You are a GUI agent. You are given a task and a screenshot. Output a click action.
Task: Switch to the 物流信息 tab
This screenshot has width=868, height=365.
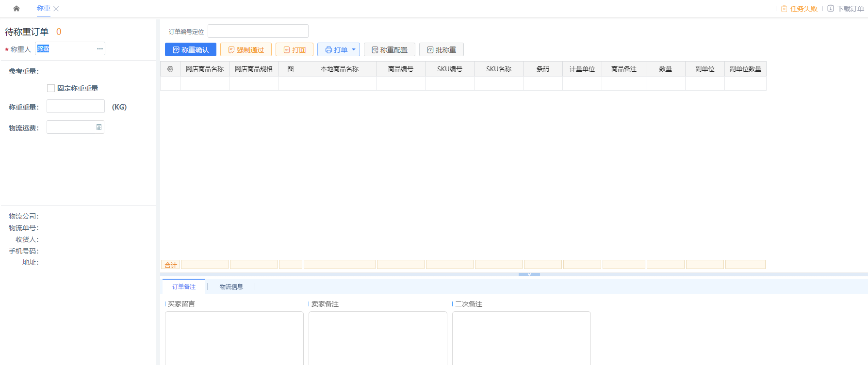[x=231, y=286]
